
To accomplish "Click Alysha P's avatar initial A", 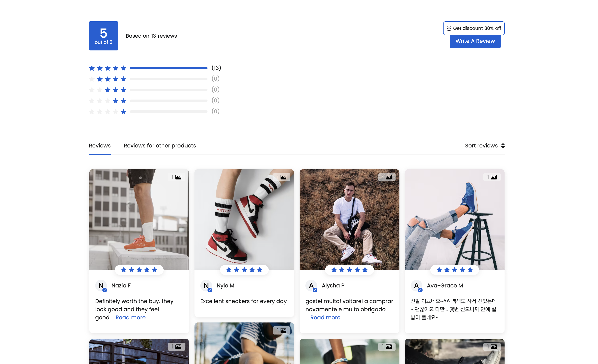I will coord(311,286).
